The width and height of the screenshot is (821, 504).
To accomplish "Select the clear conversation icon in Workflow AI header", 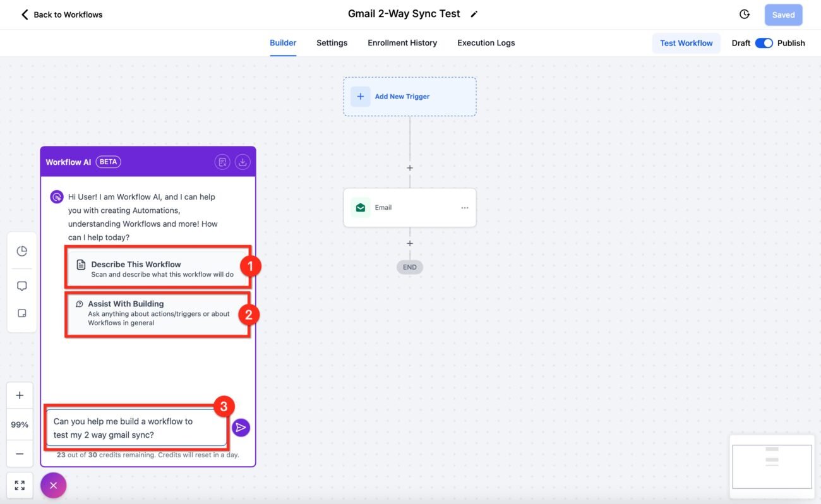I will (222, 162).
